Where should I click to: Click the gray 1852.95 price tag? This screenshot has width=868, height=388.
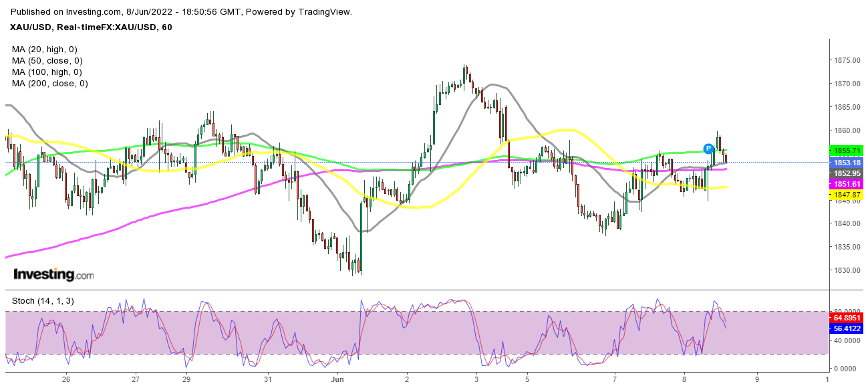[x=847, y=173]
